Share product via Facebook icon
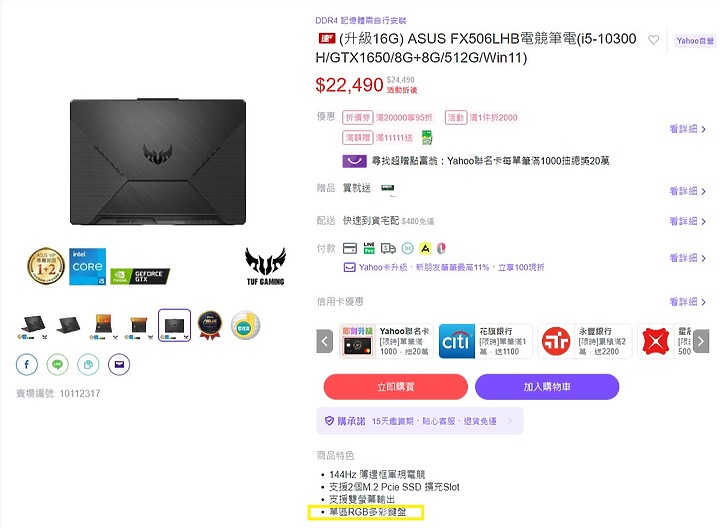The image size is (720, 528). click(27, 365)
